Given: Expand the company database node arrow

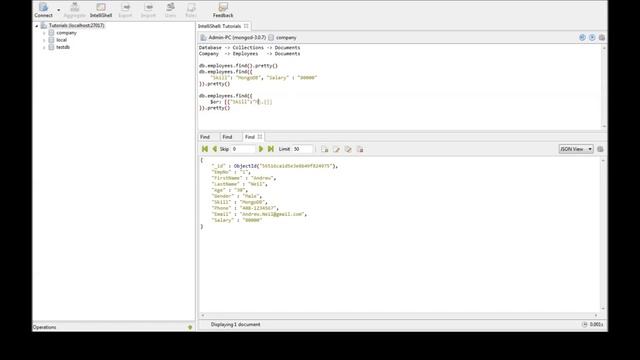Looking at the screenshot, I should click(x=44, y=33).
